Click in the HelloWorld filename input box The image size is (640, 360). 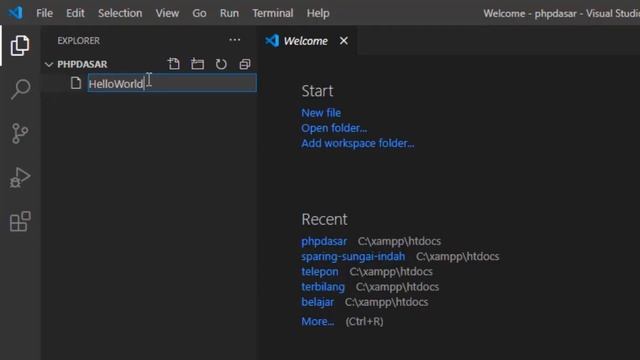pyautogui.click(x=172, y=83)
